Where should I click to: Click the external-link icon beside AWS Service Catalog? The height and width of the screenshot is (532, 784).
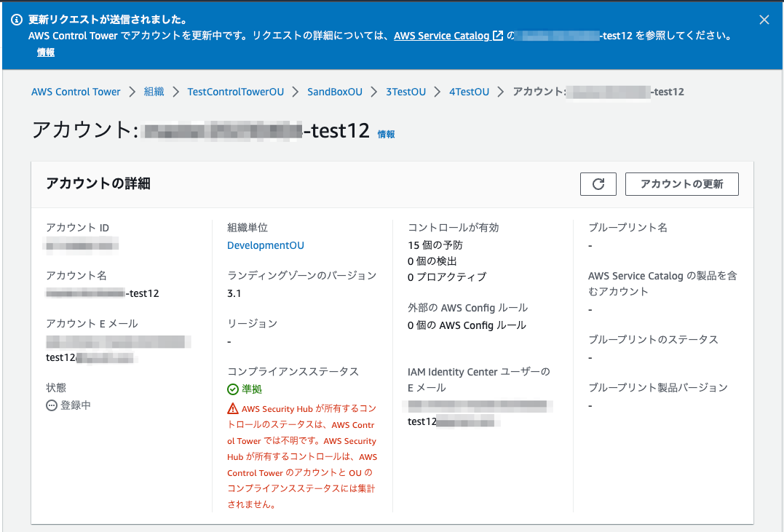pos(497,36)
